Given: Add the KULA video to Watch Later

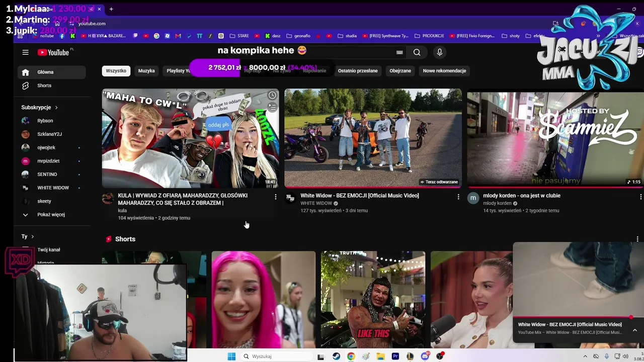Looking at the screenshot, I should (x=272, y=96).
